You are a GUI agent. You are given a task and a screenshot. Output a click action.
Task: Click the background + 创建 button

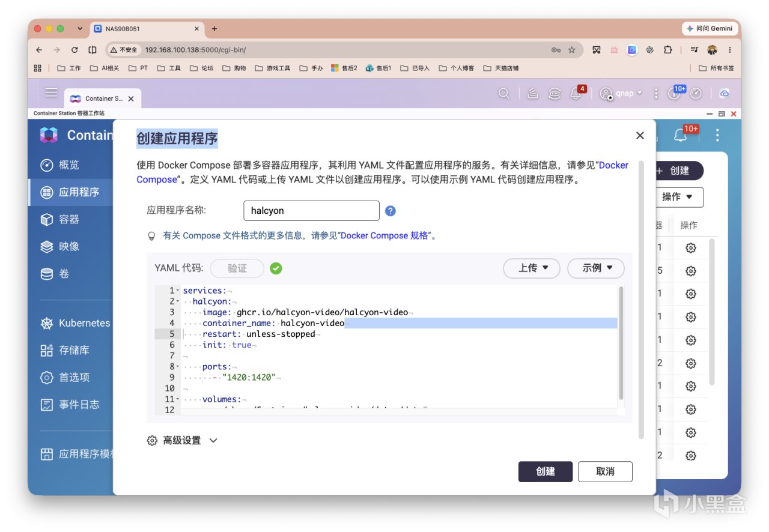(679, 171)
